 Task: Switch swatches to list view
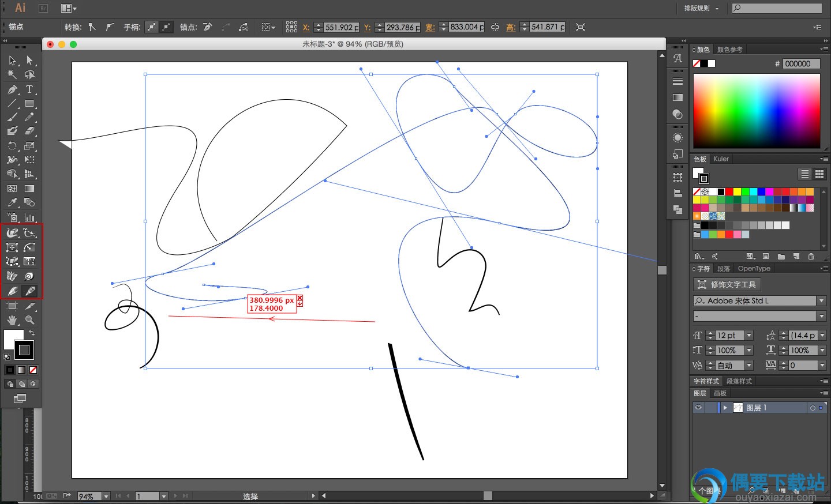coord(804,174)
